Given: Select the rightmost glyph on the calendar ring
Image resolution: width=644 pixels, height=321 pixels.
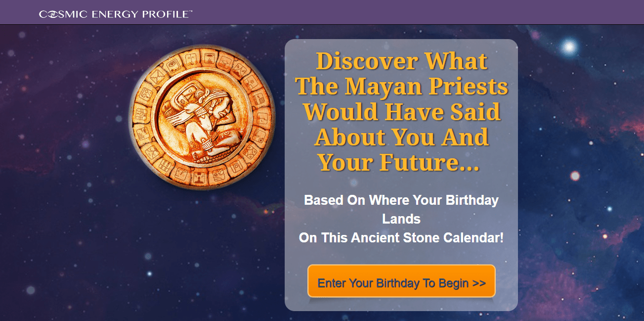Looking at the screenshot, I should (263, 117).
